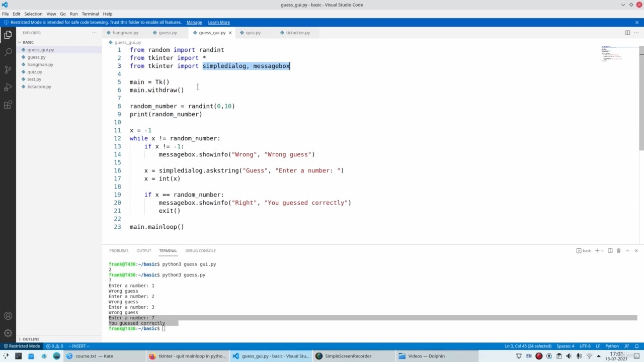The height and width of the screenshot is (362, 644).
Task: Create a new terminal with plus icon
Action: [x=597, y=250]
